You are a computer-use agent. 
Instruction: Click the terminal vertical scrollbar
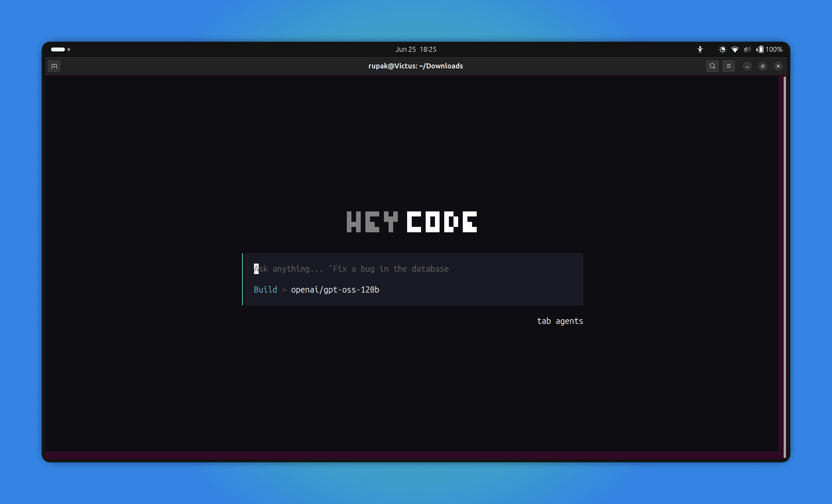(x=785, y=267)
